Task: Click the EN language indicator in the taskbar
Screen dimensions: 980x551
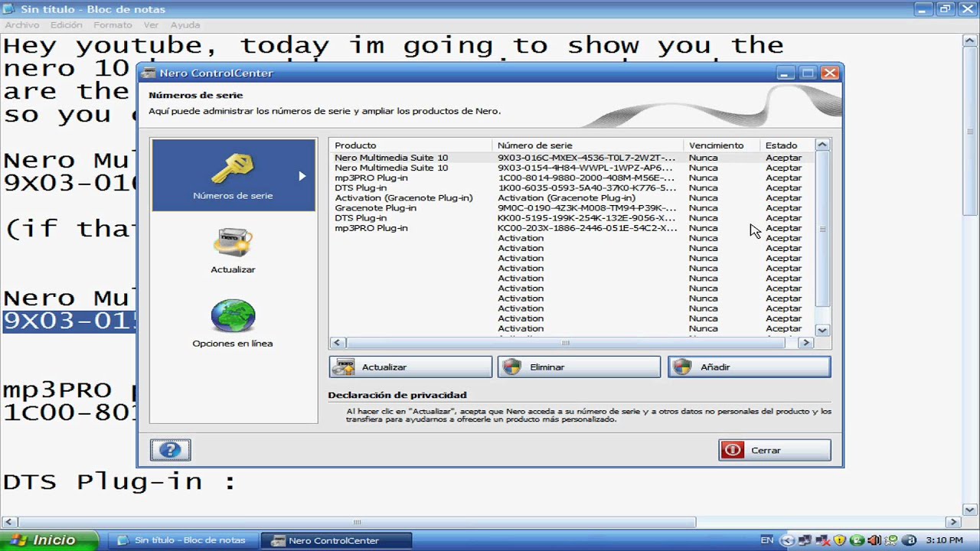Action: [766, 540]
